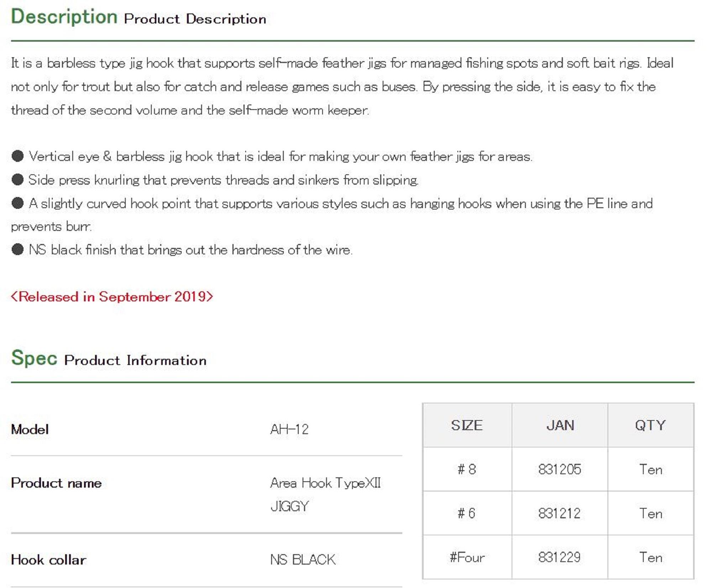Click JAN code 831229
This screenshot has height=588, width=712.
tap(560, 557)
